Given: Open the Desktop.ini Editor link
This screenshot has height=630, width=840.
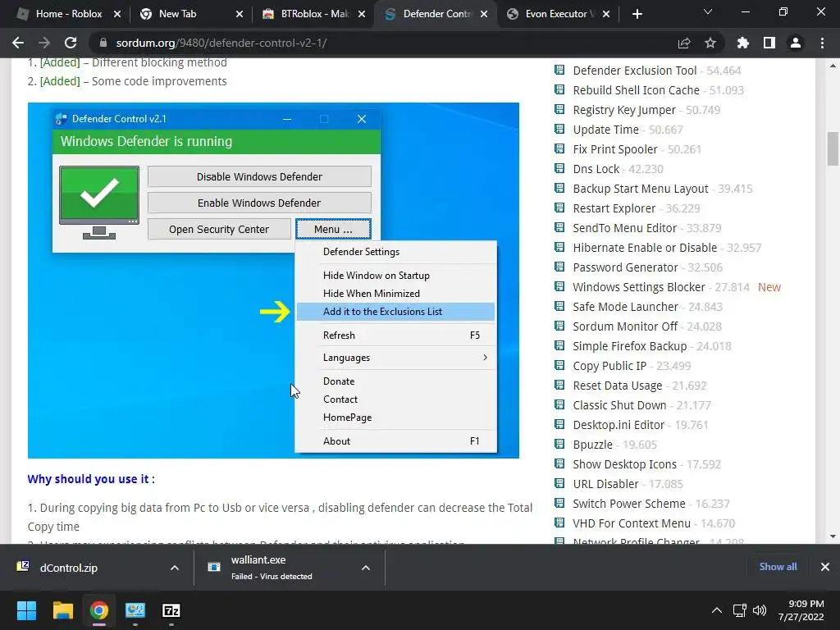Looking at the screenshot, I should 619,425.
